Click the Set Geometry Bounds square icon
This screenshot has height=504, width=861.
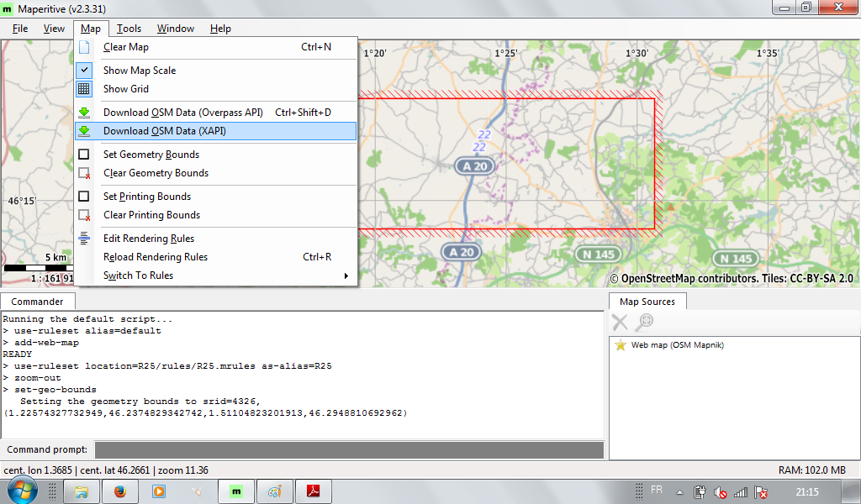pyautogui.click(x=84, y=155)
